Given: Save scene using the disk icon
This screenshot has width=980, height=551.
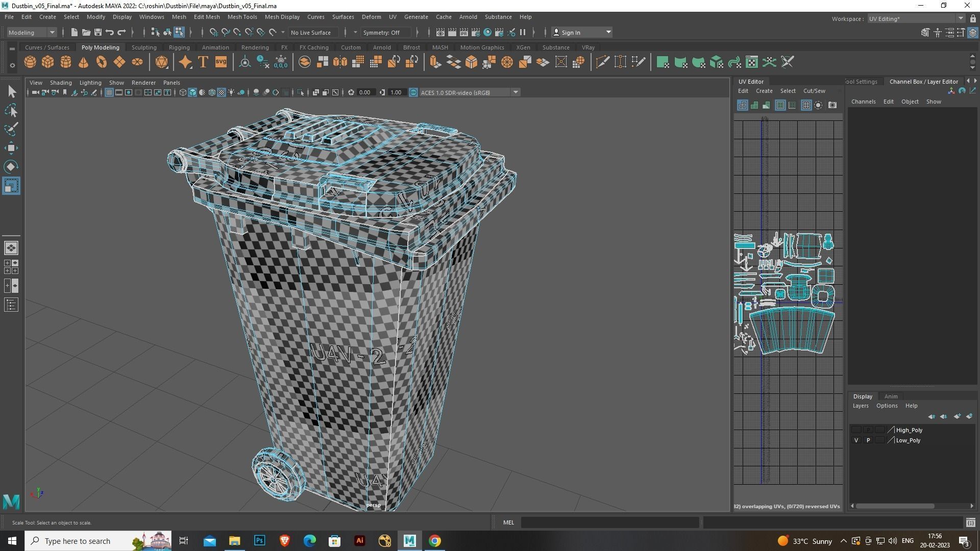Looking at the screenshot, I should point(97,32).
